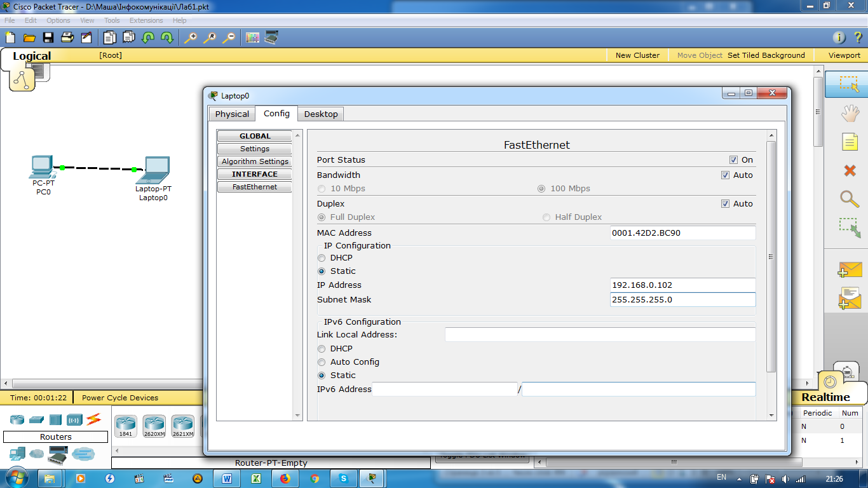Screen dimensions: 868x488
Task: Click the Link Local Address field
Action: click(600, 335)
